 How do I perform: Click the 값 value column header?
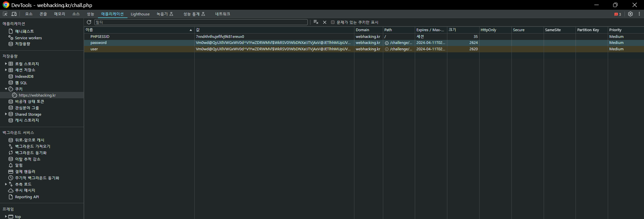coord(274,30)
